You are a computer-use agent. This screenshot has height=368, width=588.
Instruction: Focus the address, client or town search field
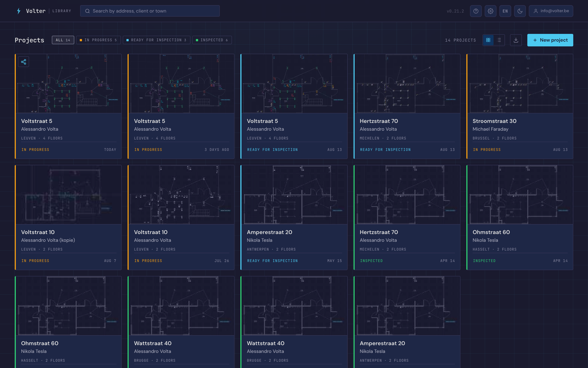tap(150, 11)
